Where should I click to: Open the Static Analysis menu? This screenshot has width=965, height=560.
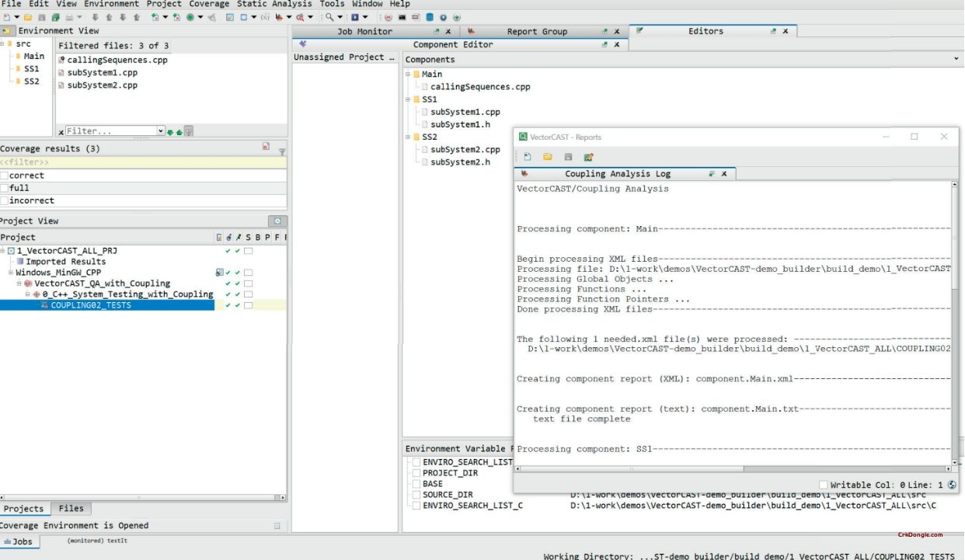coord(274,4)
